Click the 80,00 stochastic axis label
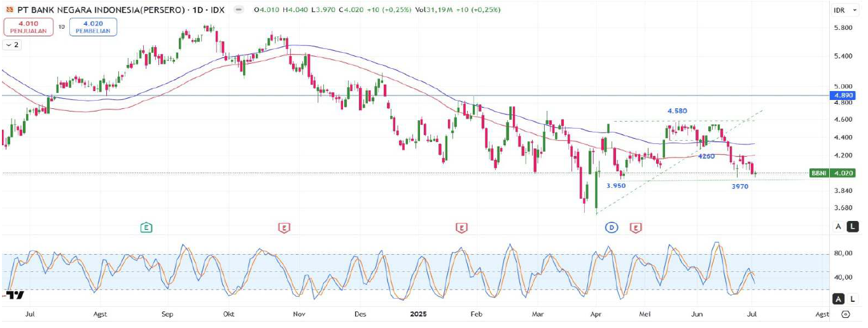This screenshot has height=328, width=868. coord(843,253)
